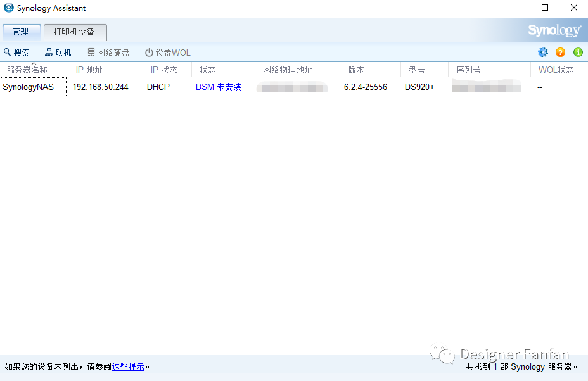Viewport: 588px width, 381px height.
Task: Open the orange question mark help icon
Action: click(x=560, y=52)
